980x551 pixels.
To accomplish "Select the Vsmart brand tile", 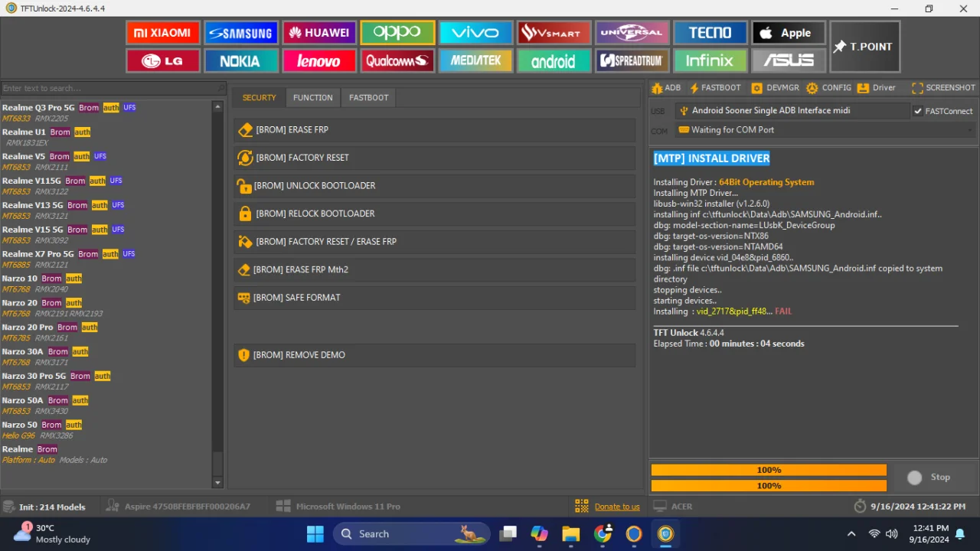I will pos(554,33).
